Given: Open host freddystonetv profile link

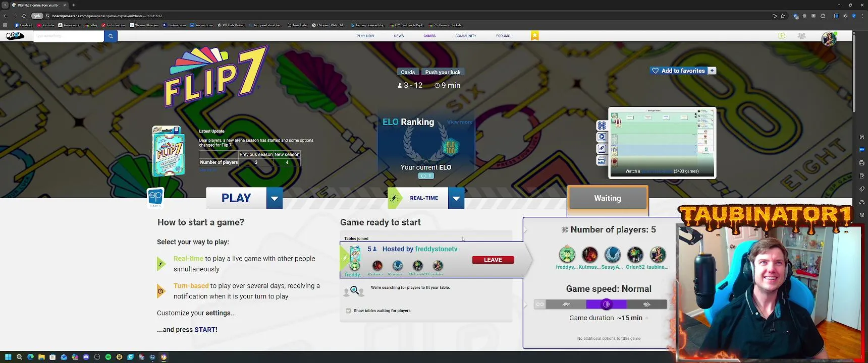Looking at the screenshot, I should point(436,249).
